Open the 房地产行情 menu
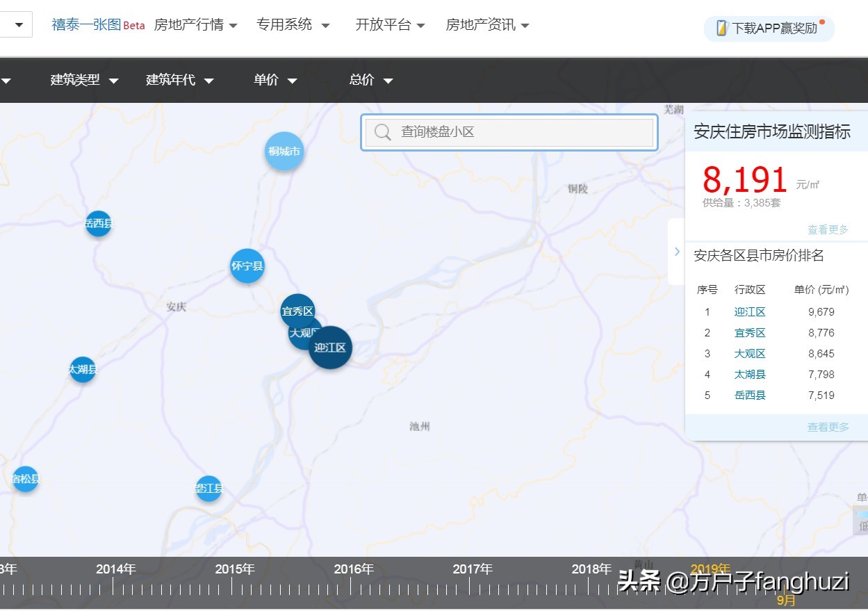868x611 pixels. (x=195, y=25)
